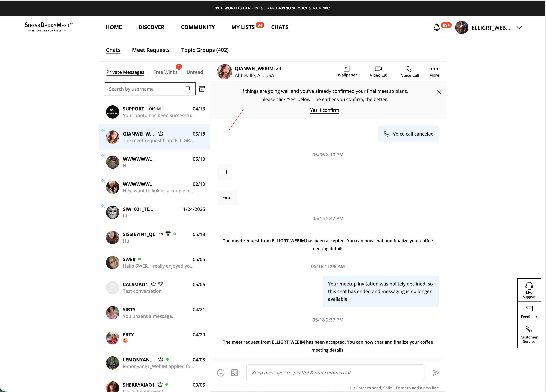The image size is (546, 392).
Task: Click the message input box
Action: (x=335, y=373)
